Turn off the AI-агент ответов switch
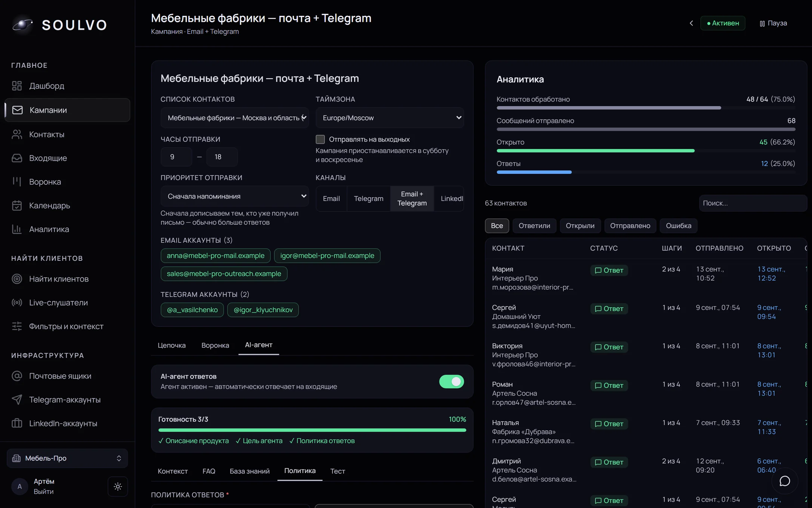 pos(451,382)
